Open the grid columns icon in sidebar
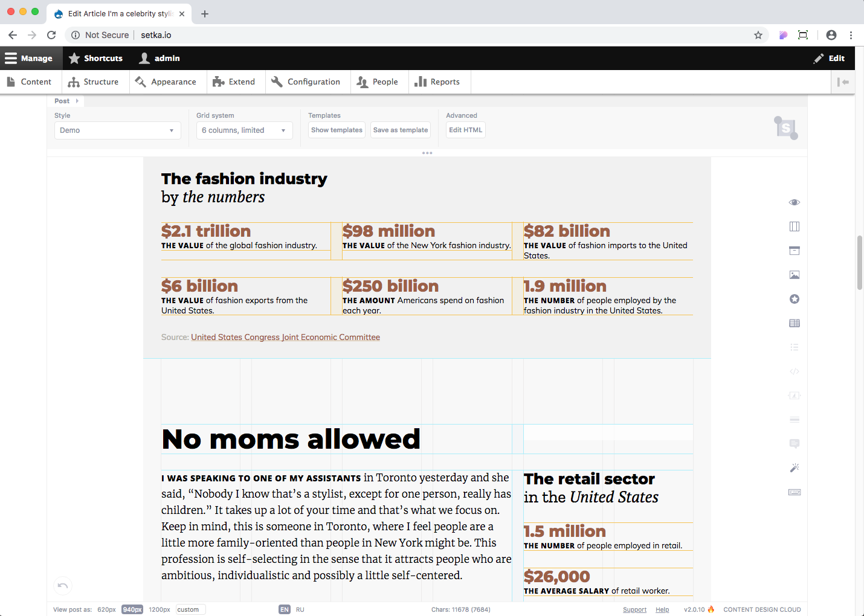The width and height of the screenshot is (864, 616). click(795, 226)
